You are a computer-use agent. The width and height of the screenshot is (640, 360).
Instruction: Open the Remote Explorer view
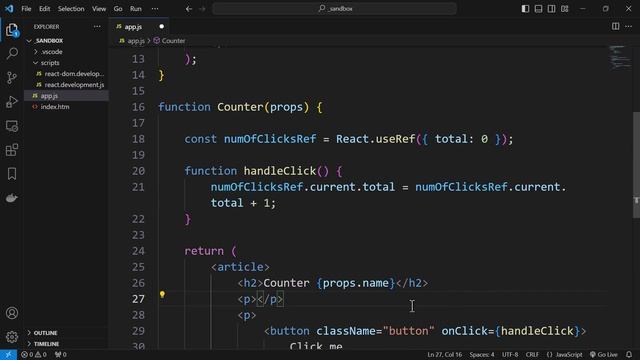12,126
